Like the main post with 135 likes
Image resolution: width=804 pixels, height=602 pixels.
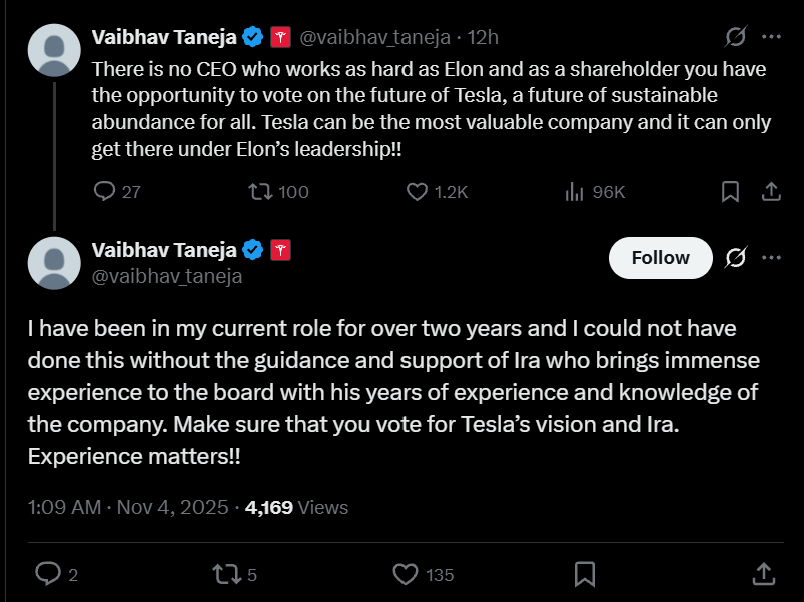click(405, 573)
